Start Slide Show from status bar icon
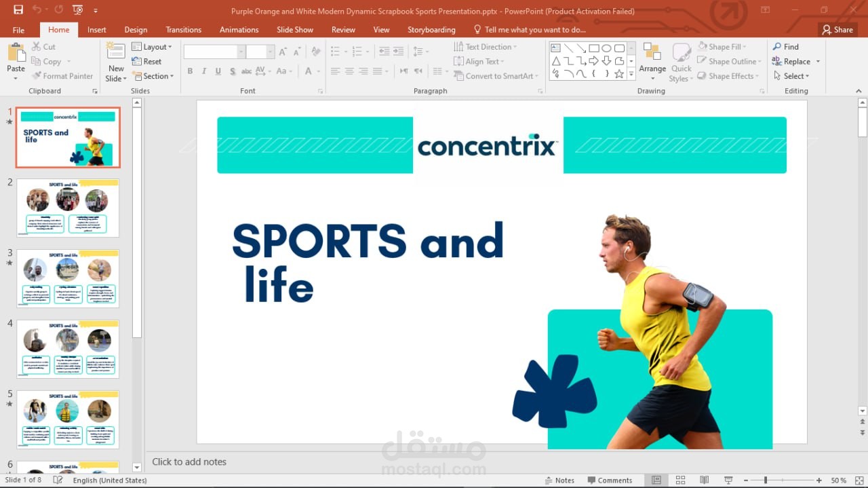 coord(728,481)
